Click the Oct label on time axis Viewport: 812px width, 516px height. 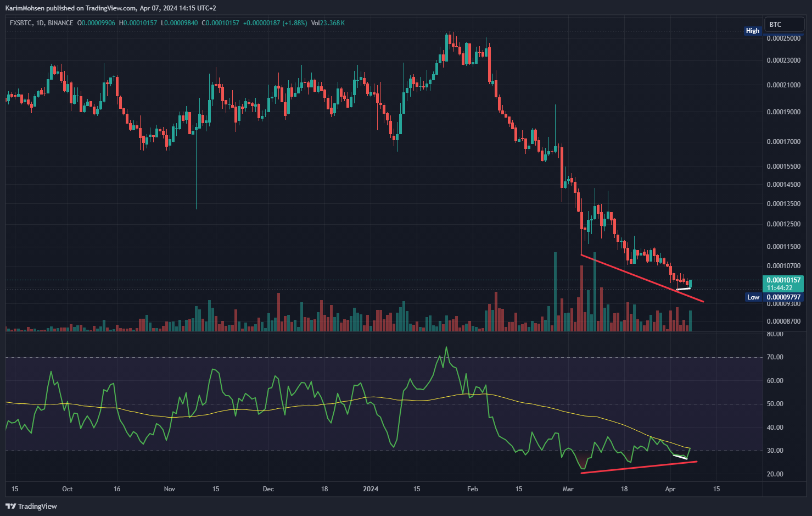click(68, 489)
